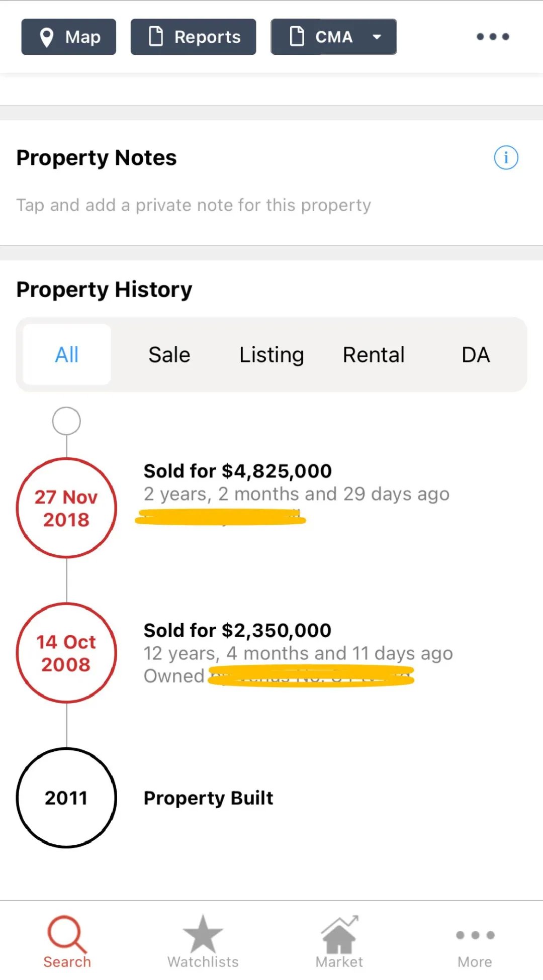Expand the CMA dropdown arrow

pyautogui.click(x=377, y=37)
